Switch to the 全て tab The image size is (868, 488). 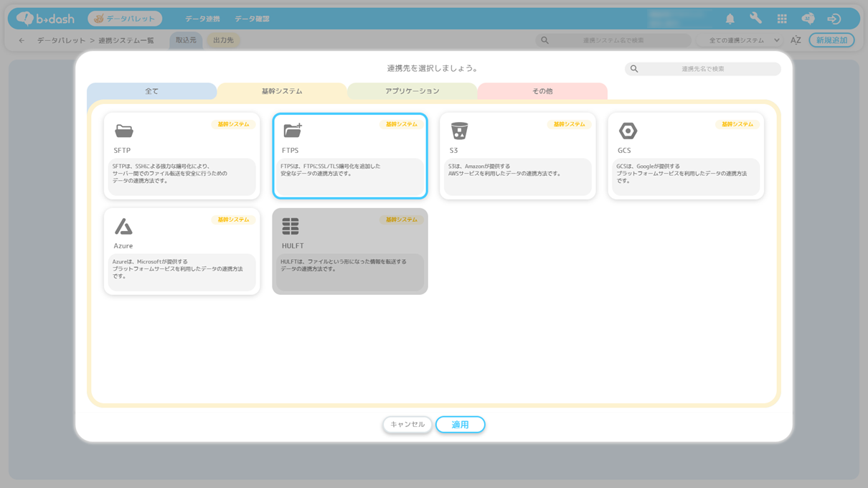(x=152, y=91)
